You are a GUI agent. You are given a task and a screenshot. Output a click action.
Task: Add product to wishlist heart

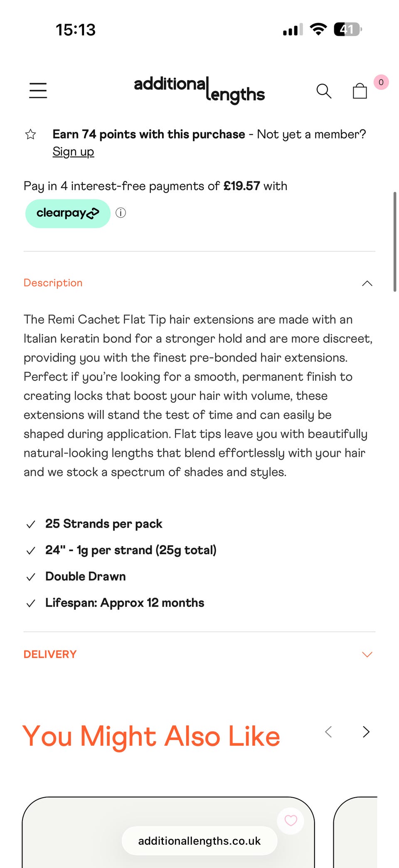pos(291,820)
